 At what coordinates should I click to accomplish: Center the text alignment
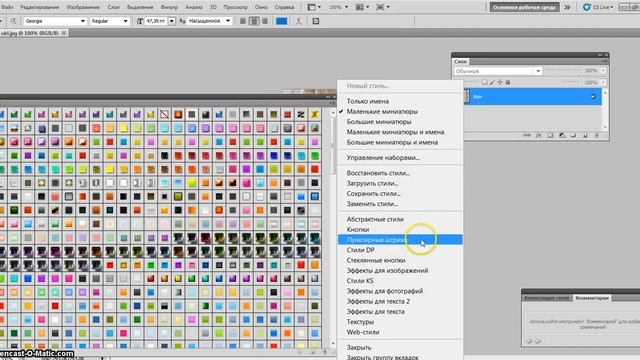[254, 21]
